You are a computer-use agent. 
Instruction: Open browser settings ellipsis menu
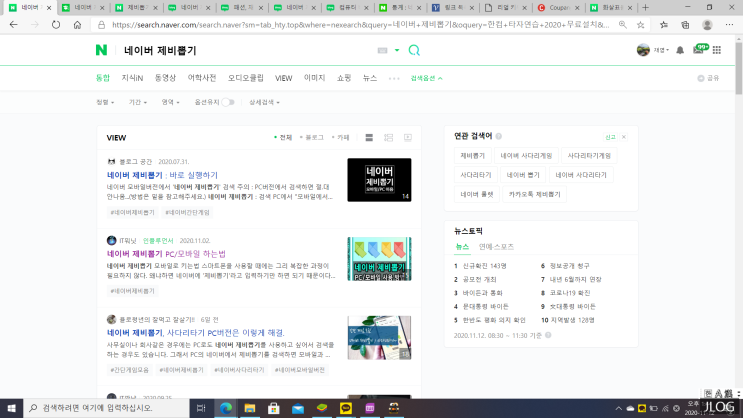tap(729, 25)
